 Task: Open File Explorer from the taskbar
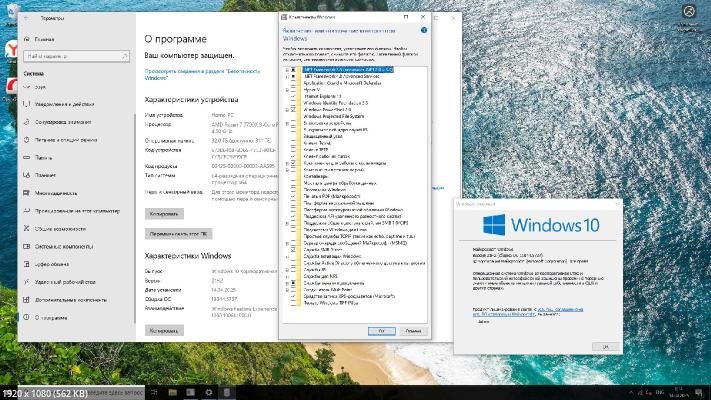pyautogui.click(x=172, y=392)
